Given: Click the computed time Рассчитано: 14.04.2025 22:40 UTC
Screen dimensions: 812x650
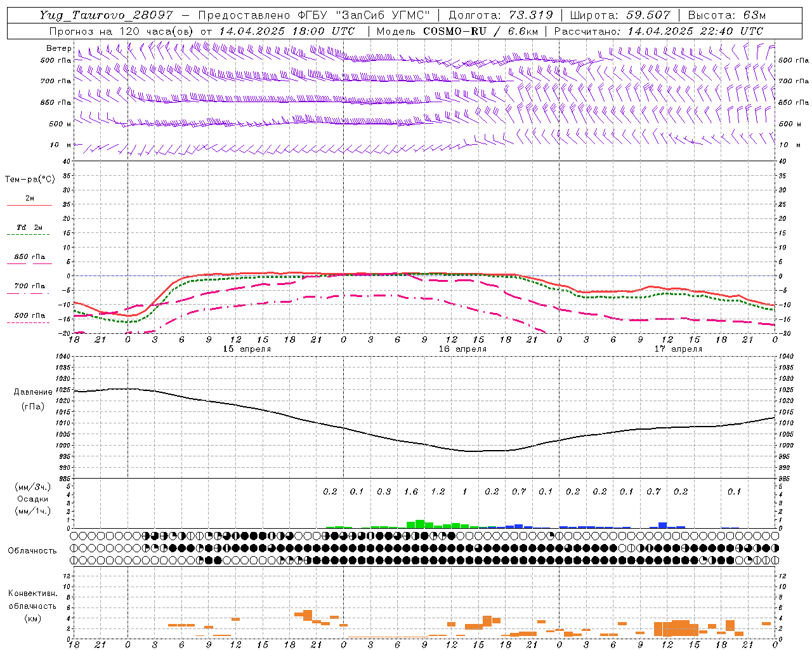Looking at the screenshot, I should point(658,31).
